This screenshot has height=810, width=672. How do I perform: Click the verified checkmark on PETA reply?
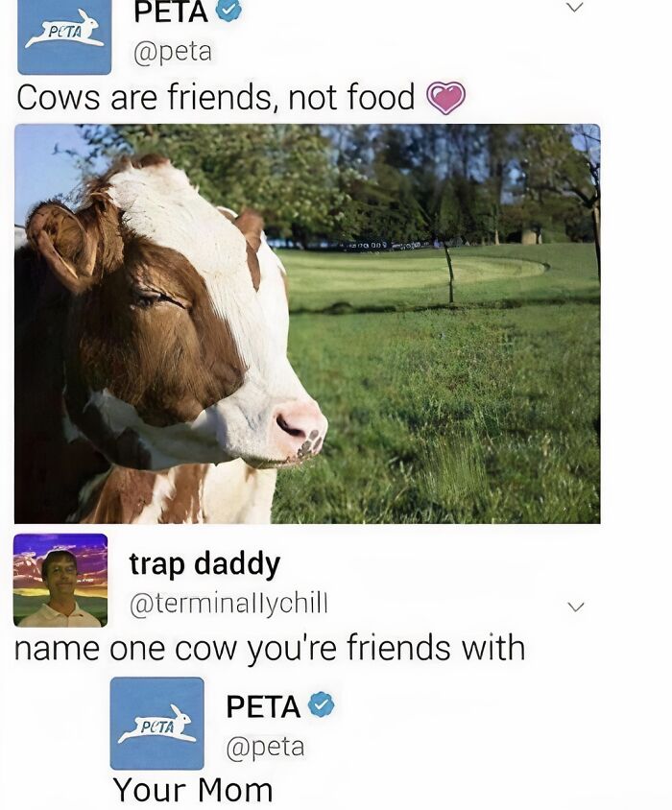click(x=322, y=704)
